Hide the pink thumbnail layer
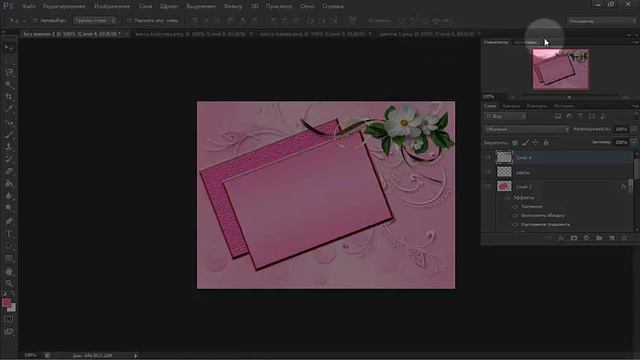Screen dimensions: 640x360 (488, 187)
